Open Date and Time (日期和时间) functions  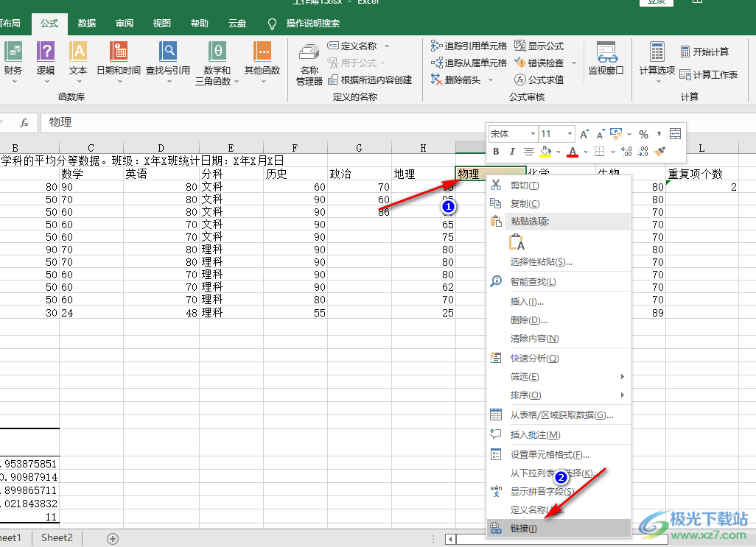point(119,62)
